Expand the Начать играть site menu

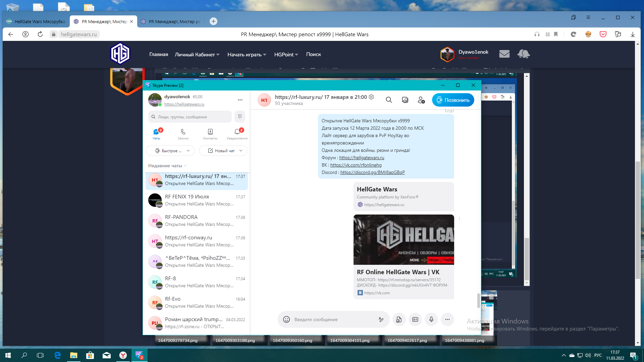[x=247, y=55]
